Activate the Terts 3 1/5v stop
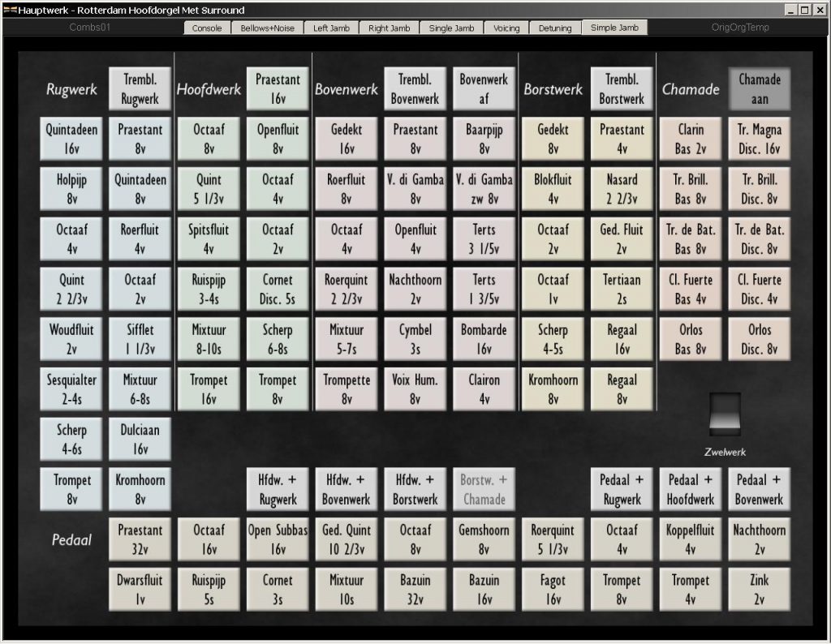The width and height of the screenshot is (831, 644). (484, 238)
